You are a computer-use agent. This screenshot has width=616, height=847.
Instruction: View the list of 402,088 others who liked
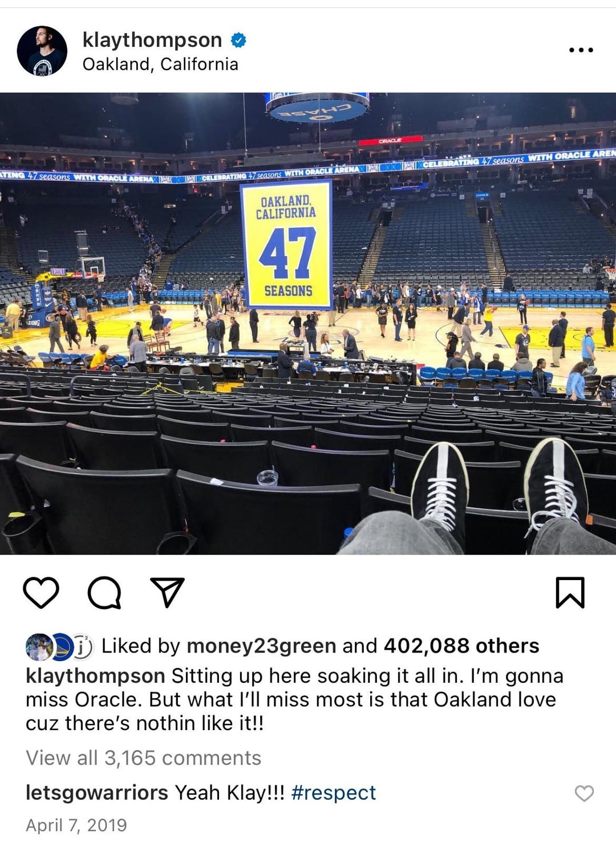point(461,646)
